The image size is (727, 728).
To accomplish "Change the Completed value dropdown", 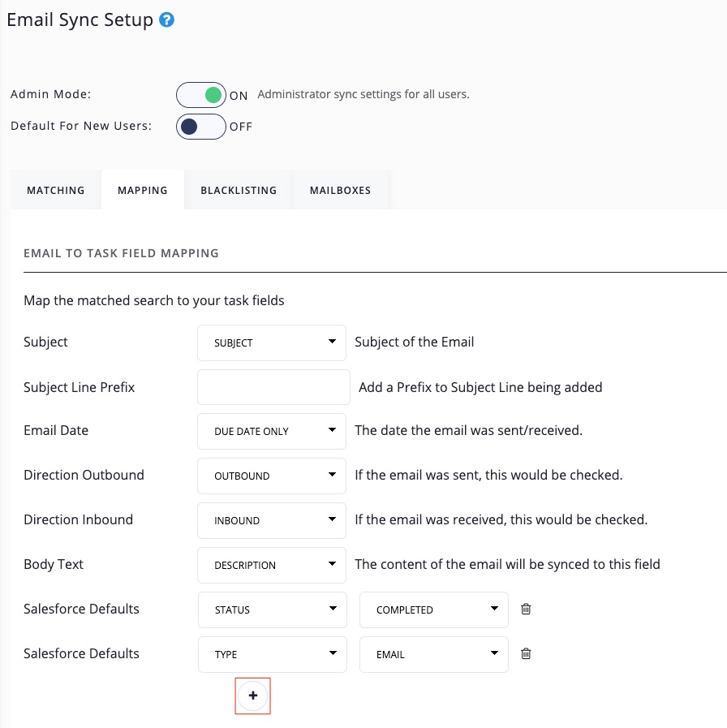I will pyautogui.click(x=433, y=610).
